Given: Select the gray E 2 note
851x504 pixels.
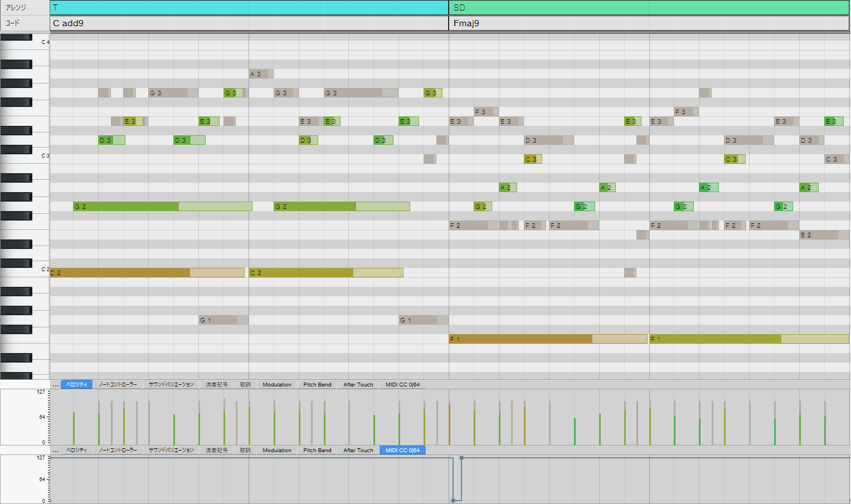Looking at the screenshot, I should pyautogui.click(x=824, y=234).
